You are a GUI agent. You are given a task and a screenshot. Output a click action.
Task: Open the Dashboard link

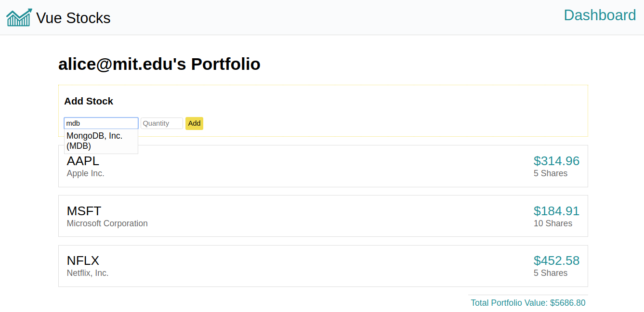(600, 15)
